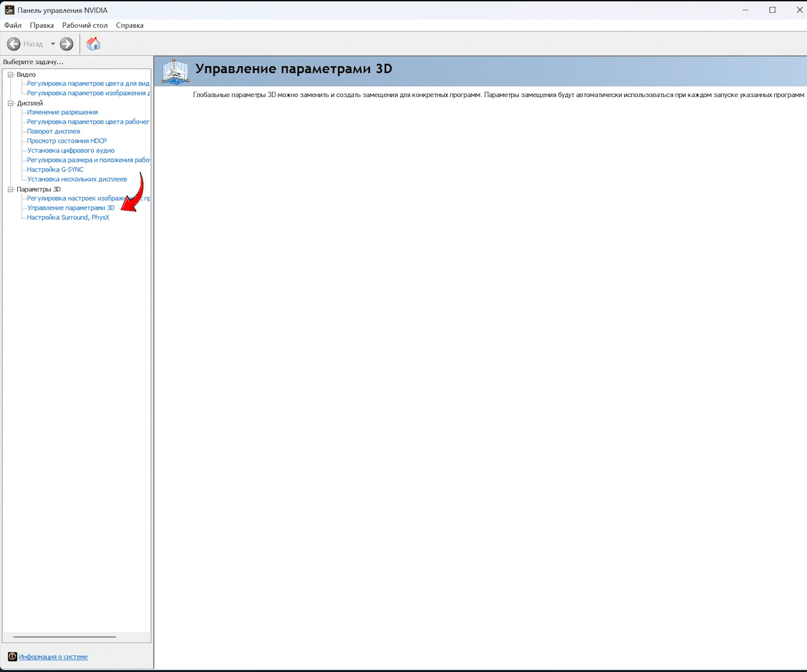Select Регулировка параметров изображения under Видео
Screen dimensions: 807x672
point(88,93)
